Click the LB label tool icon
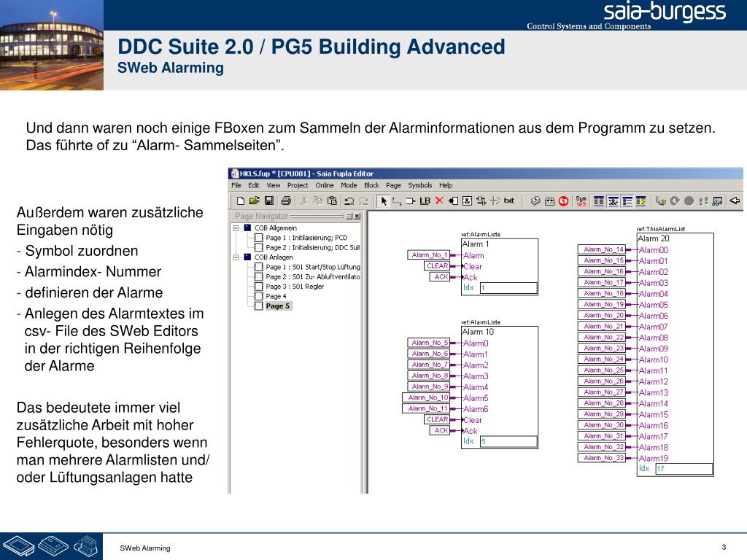The image size is (747, 560). pos(425,201)
